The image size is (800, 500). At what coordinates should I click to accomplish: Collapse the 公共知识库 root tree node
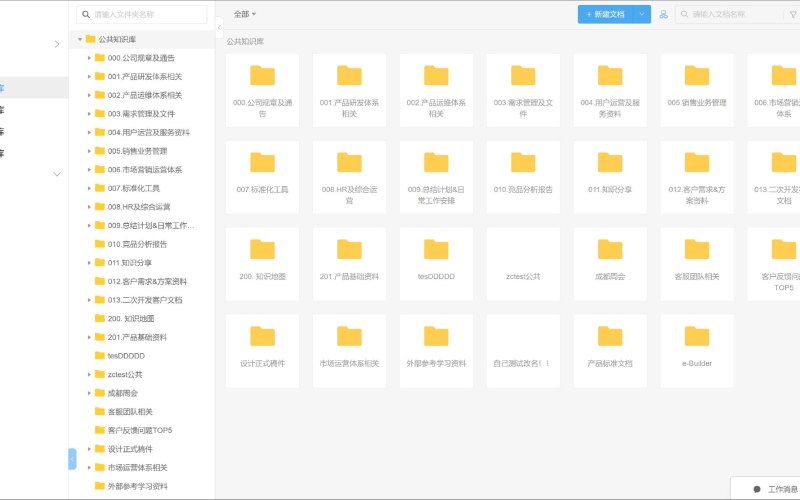click(x=80, y=39)
